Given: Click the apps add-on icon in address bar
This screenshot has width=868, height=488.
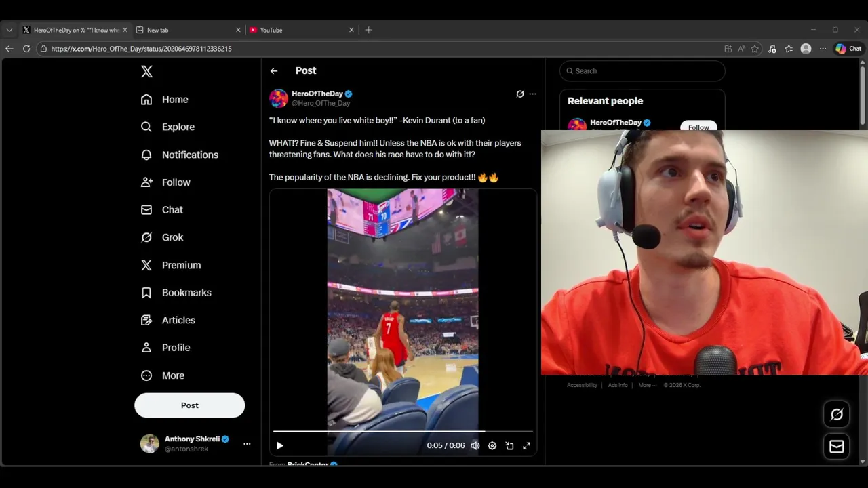Looking at the screenshot, I should point(728,49).
